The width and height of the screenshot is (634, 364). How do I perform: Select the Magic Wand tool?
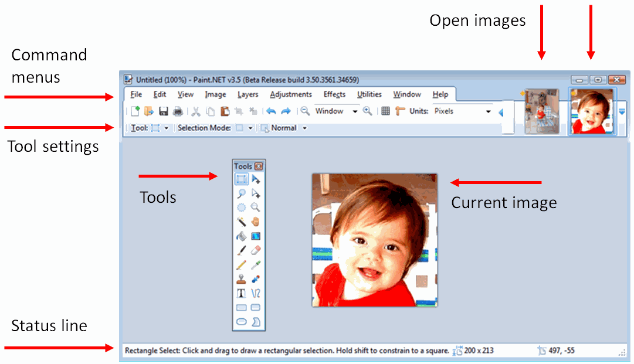(x=240, y=222)
